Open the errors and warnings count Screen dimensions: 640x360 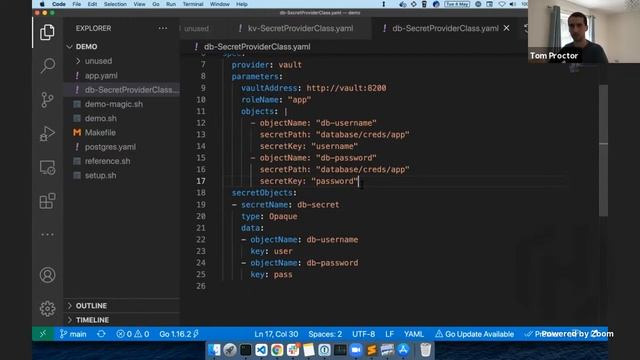tap(133, 334)
